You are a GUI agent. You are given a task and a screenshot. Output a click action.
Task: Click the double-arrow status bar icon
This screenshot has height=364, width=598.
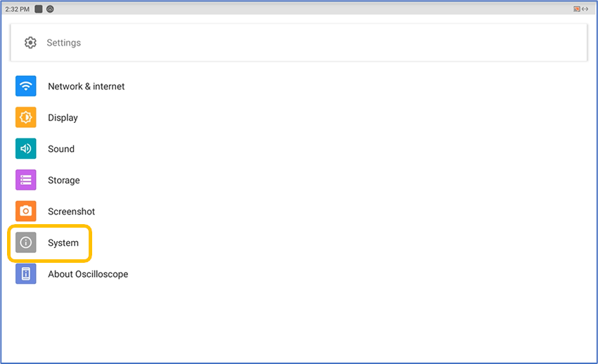[x=585, y=9]
